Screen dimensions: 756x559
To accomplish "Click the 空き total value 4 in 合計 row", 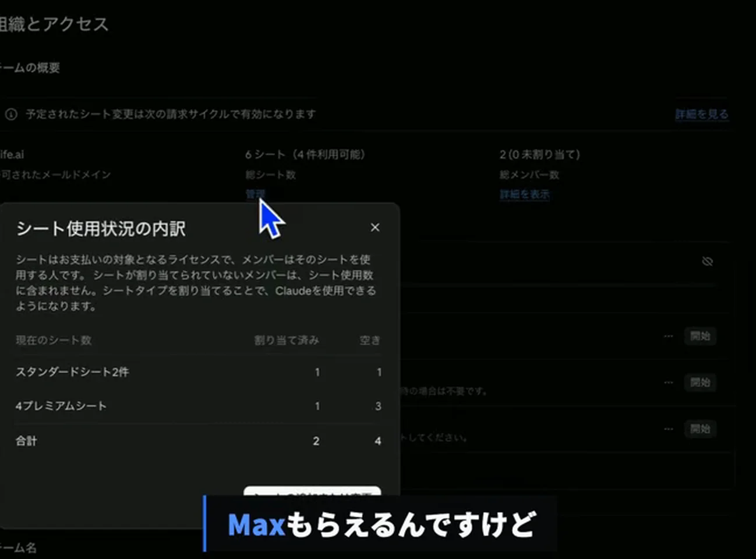I will tap(377, 441).
